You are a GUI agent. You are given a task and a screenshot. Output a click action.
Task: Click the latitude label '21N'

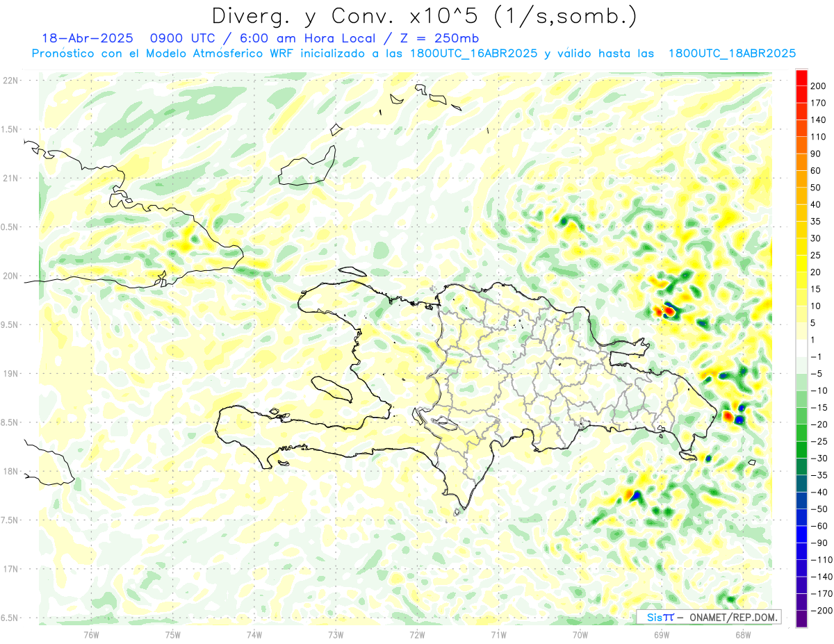click(11, 178)
